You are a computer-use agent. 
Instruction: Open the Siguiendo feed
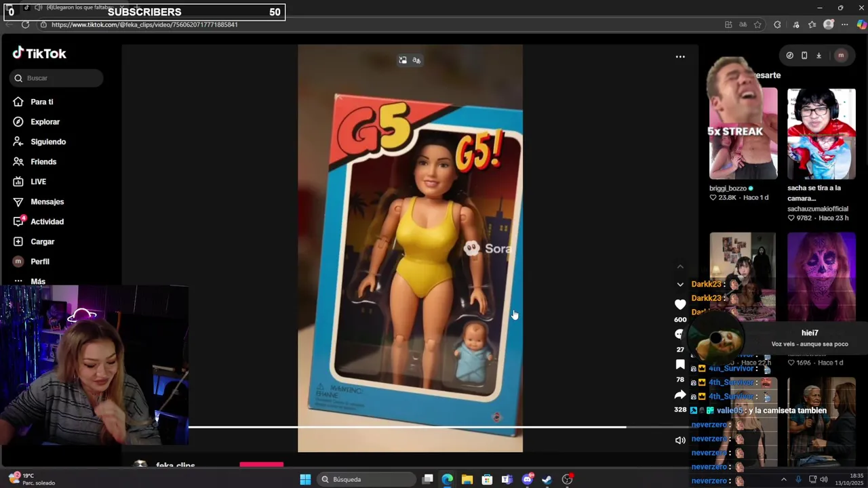[x=48, y=142]
